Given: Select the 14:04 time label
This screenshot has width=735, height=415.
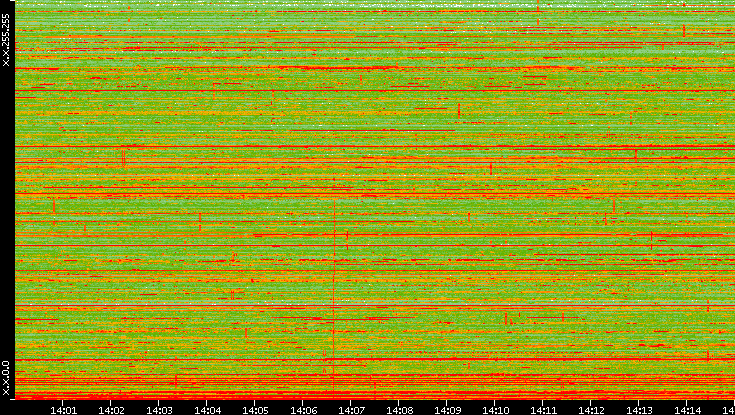Looking at the screenshot, I should tap(207, 410).
